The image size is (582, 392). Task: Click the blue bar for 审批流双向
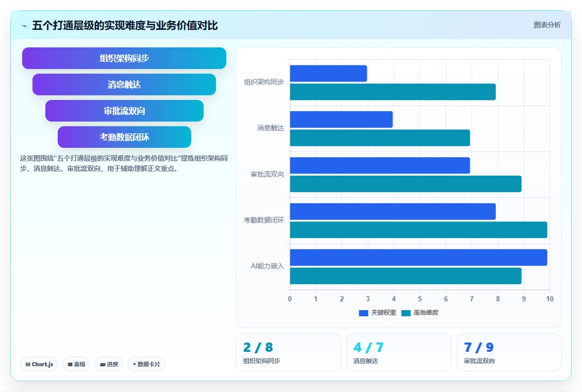pos(380,165)
